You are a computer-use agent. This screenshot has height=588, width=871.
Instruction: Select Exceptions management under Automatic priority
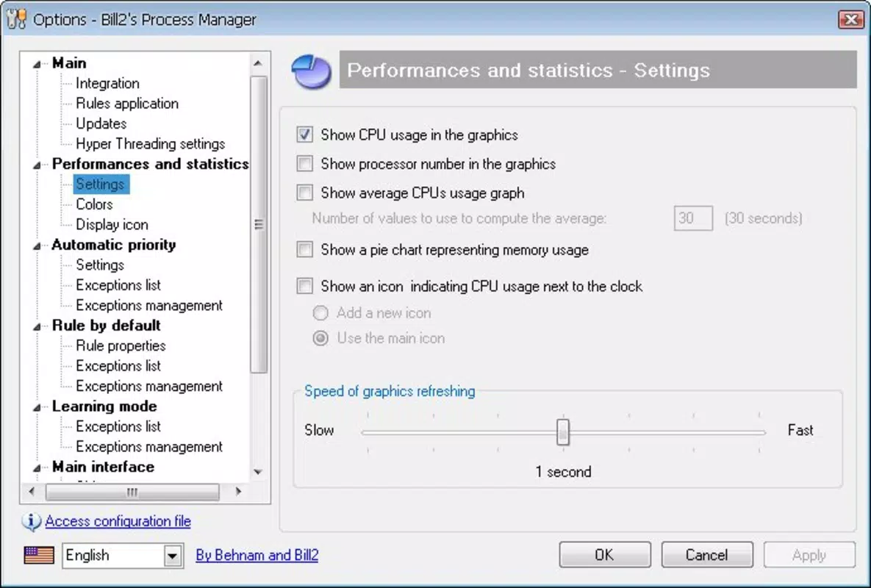pyautogui.click(x=149, y=305)
